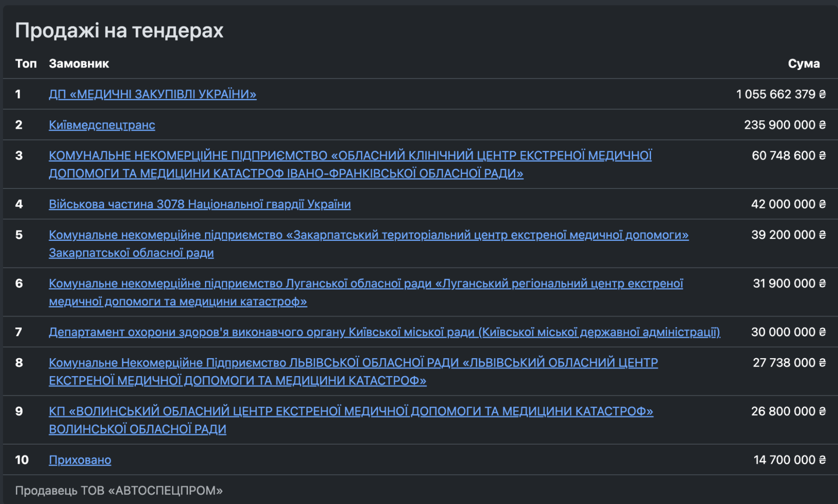Open Військова частина 3078 Національної гвардії link

click(x=200, y=204)
